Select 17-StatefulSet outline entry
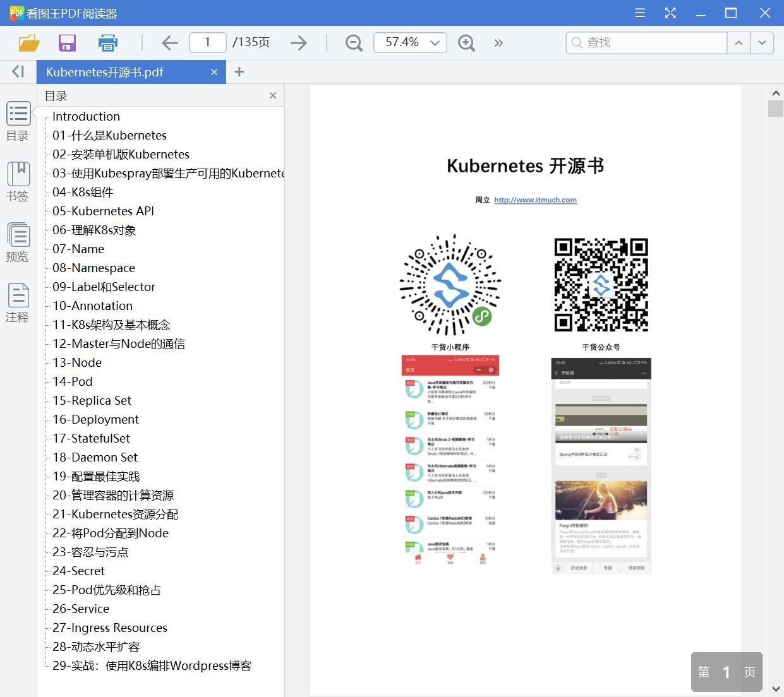Viewport: 784px width, 697px height. click(x=91, y=438)
